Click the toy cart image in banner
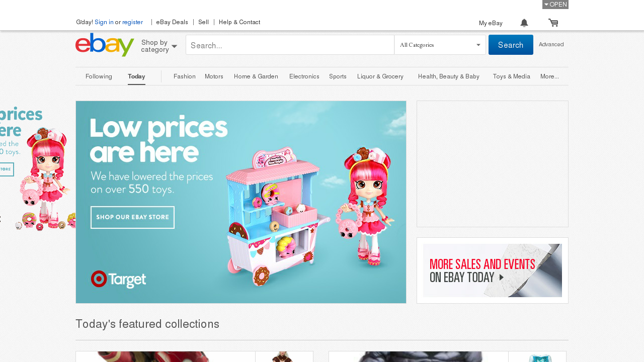The image size is (644, 362). point(278,216)
